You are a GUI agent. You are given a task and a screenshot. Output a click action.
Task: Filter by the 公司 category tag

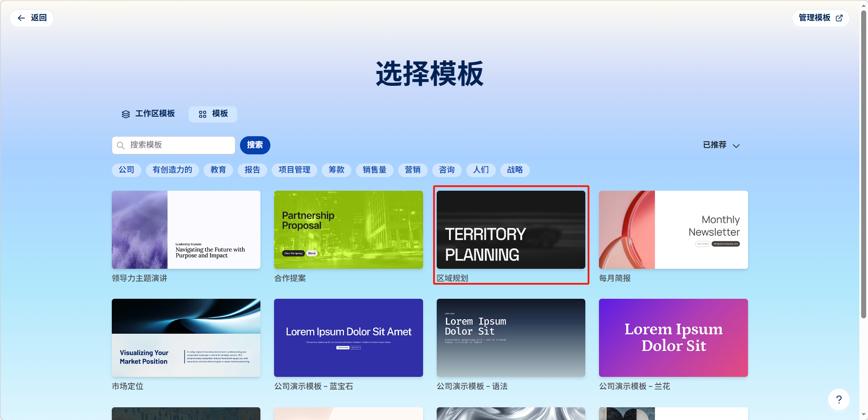(x=126, y=170)
